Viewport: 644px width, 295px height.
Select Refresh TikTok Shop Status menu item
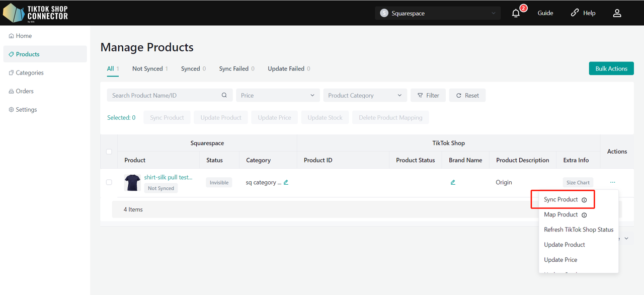click(x=579, y=230)
